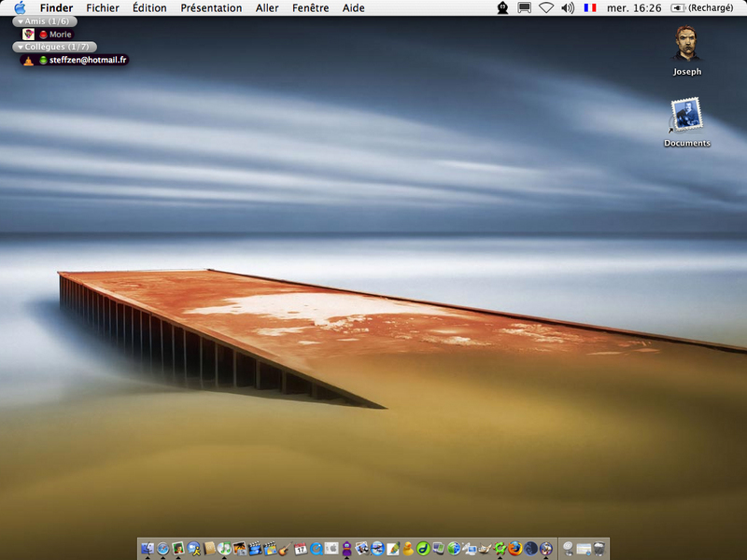Launch GarageBand guitar icon in the Dock
The height and width of the screenshot is (560, 747).
(x=285, y=549)
